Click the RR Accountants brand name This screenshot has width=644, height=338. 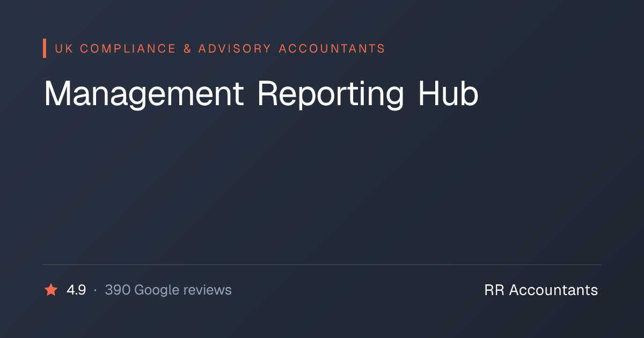[541, 290]
